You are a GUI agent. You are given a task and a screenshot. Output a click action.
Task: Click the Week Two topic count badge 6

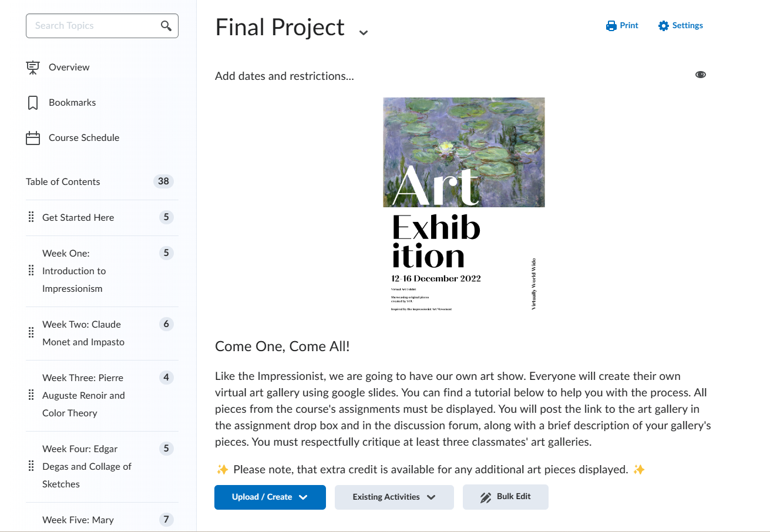click(166, 324)
